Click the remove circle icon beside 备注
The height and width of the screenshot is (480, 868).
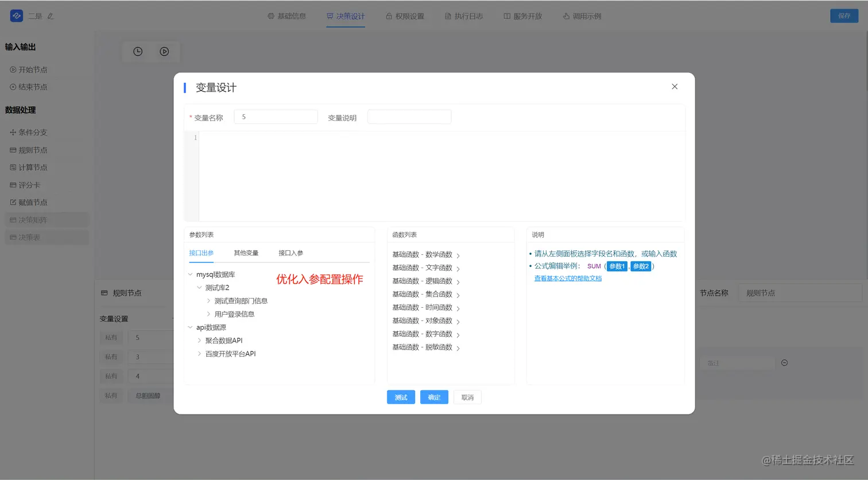[784, 363]
